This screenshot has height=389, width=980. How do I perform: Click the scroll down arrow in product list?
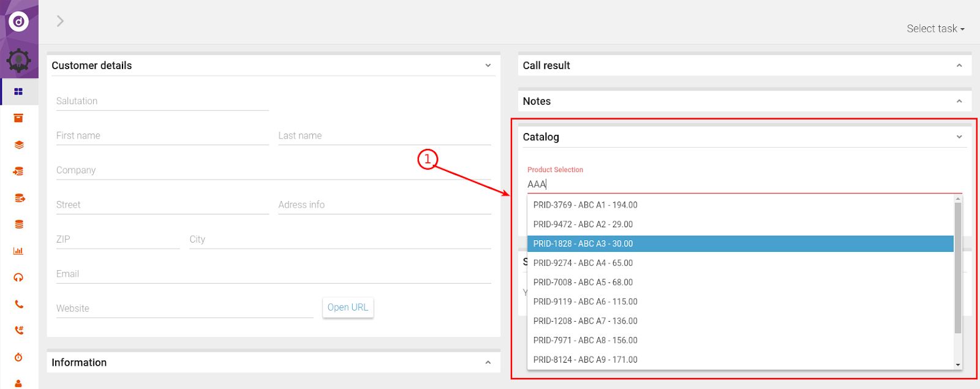(957, 364)
